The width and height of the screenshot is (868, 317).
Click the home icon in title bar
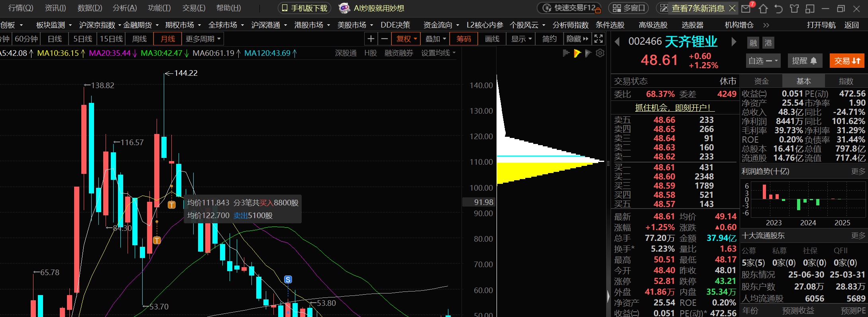click(x=763, y=8)
